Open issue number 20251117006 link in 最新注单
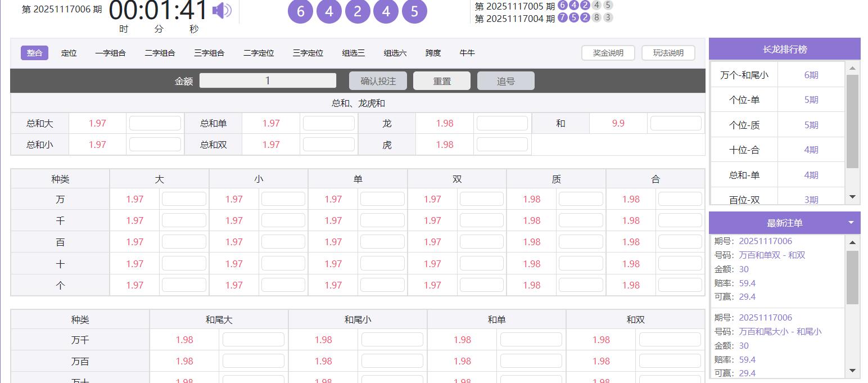This screenshot has height=383, width=868. tap(765, 241)
